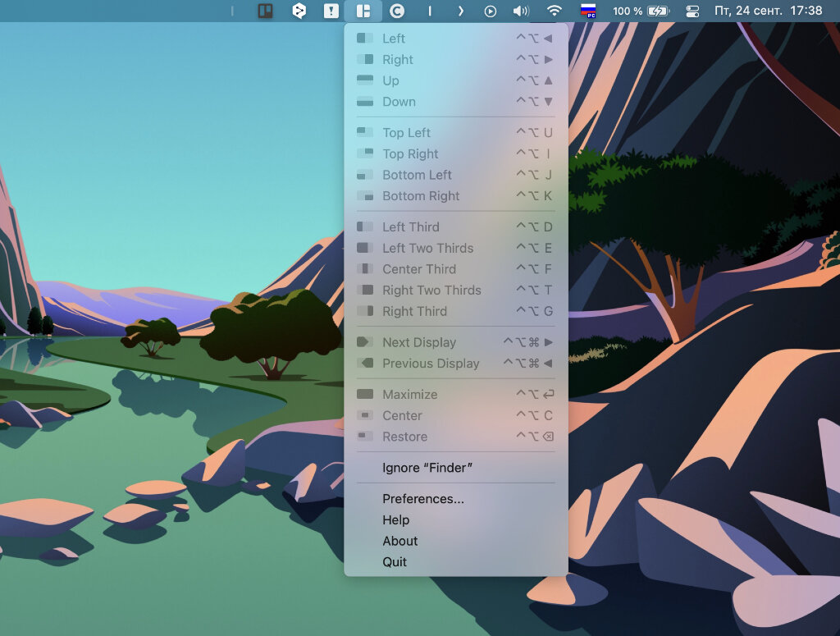The height and width of the screenshot is (636, 840).
Task: Click the "Bottom Right" label text
Action: point(421,196)
